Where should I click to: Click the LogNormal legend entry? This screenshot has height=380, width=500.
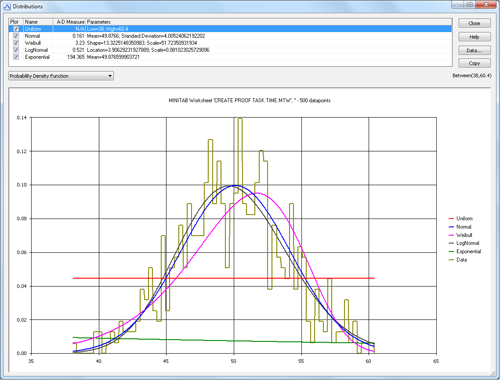tap(464, 243)
